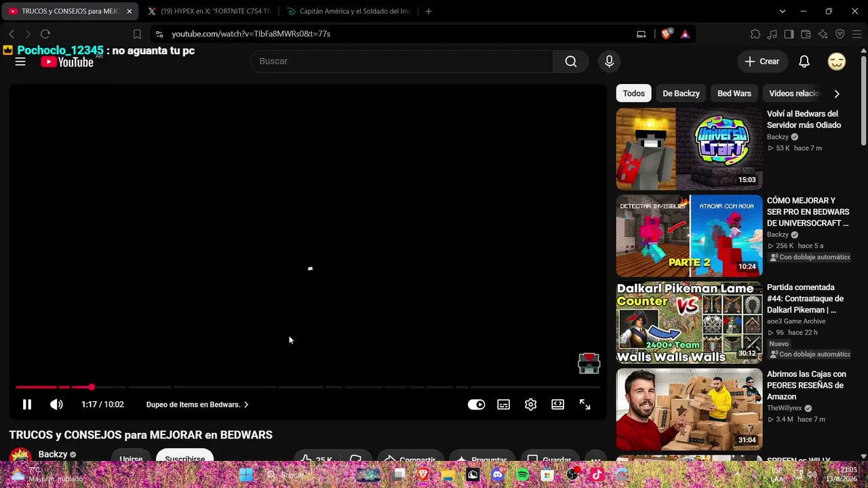Open the browser main menu
Screen dimensions: 868x488
(856, 34)
